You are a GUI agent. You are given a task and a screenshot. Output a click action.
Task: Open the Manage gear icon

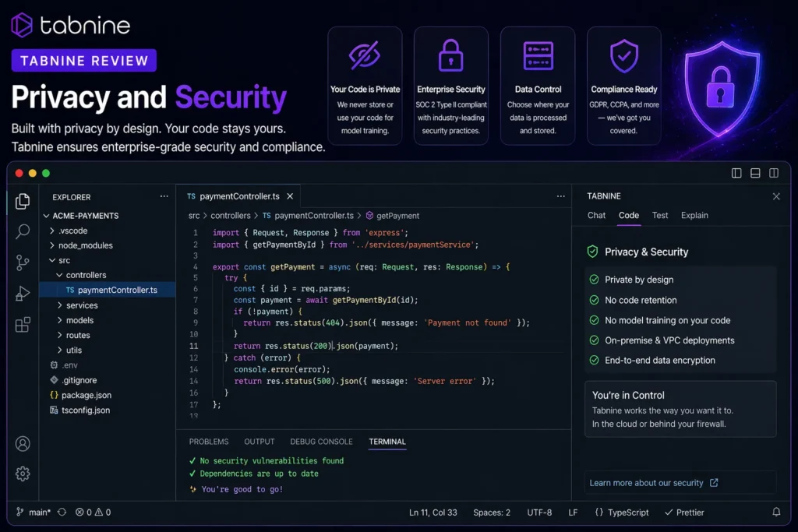pyautogui.click(x=23, y=474)
